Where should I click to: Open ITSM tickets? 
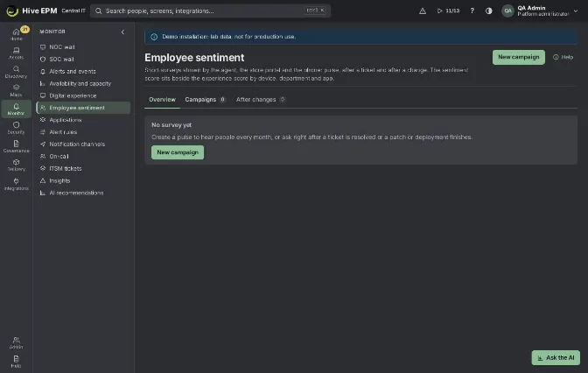coord(83,168)
